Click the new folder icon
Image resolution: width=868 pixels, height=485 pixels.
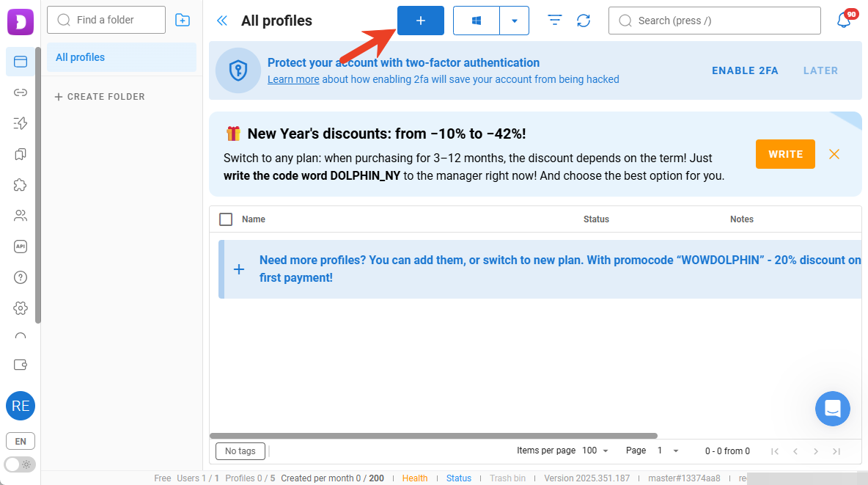pos(183,21)
